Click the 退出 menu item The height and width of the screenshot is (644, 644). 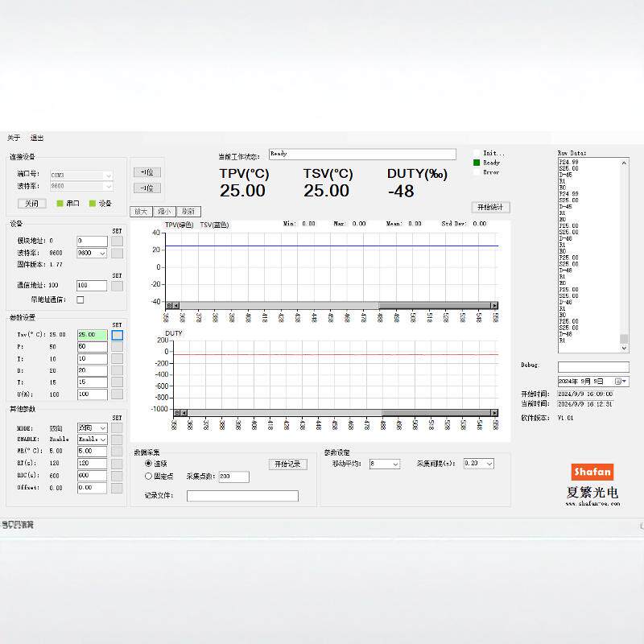[37, 138]
